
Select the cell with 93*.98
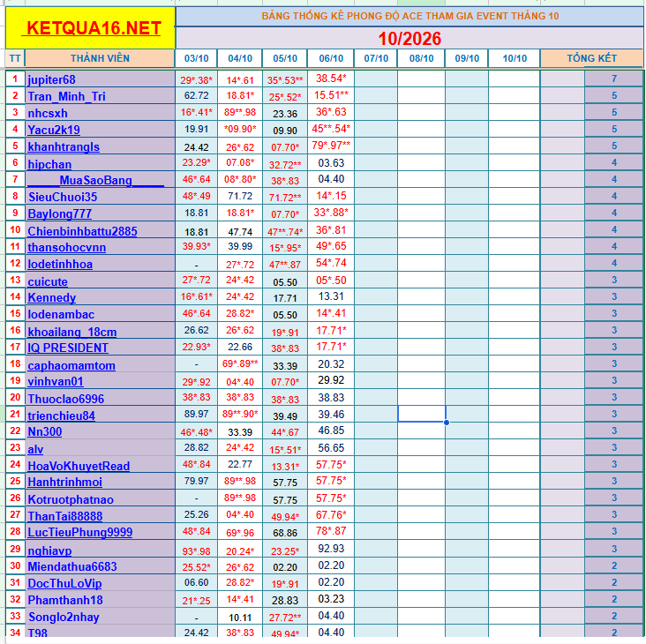point(196,550)
